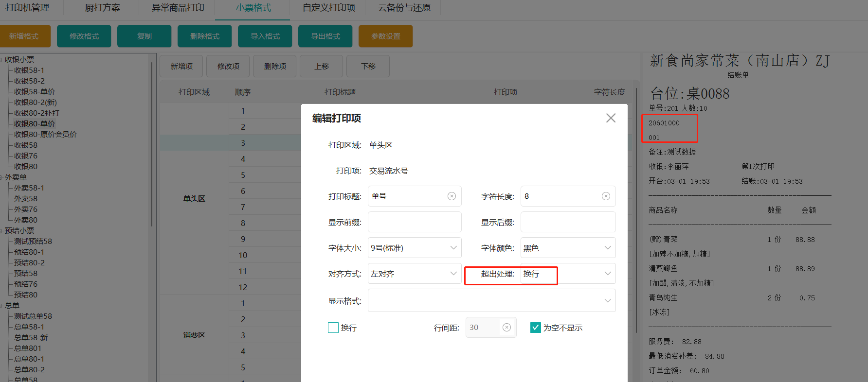Screen dimensions: 868x382
Task: Select the 小票格式 tab
Action: pos(253,8)
